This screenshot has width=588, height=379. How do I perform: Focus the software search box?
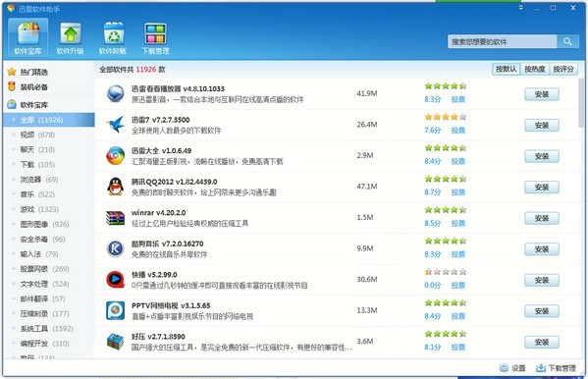click(x=503, y=41)
